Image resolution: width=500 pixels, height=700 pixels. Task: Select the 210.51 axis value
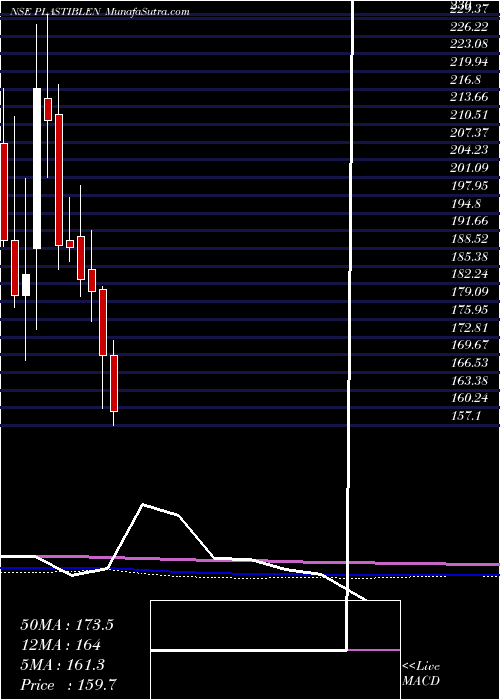pyautogui.click(x=471, y=116)
